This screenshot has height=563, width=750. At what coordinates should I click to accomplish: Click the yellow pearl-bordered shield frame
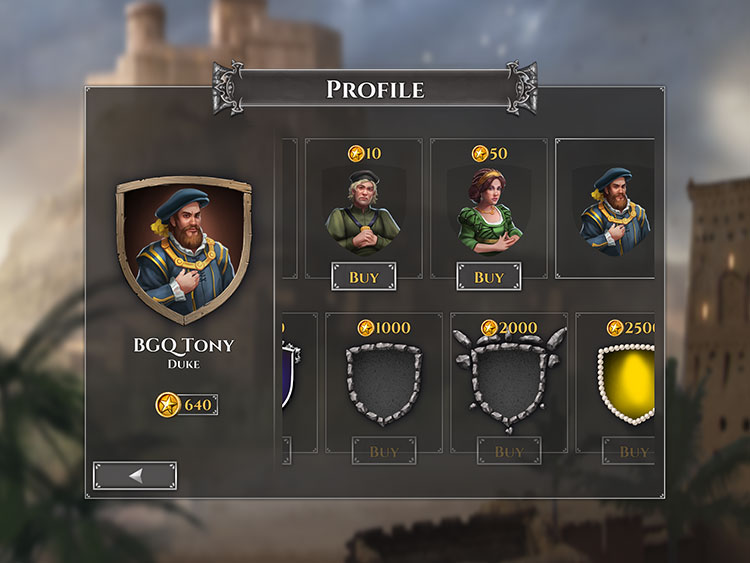click(626, 385)
